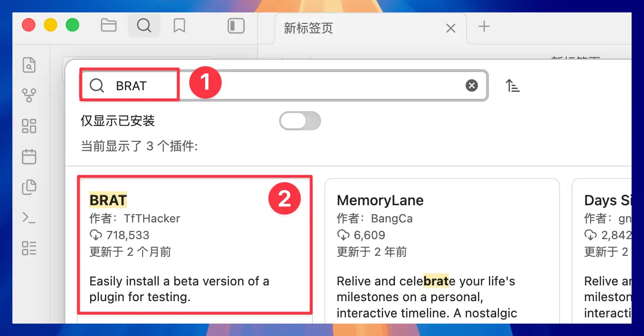
Task: Click the checklist icon in left ribbon
Action: pos(29,248)
